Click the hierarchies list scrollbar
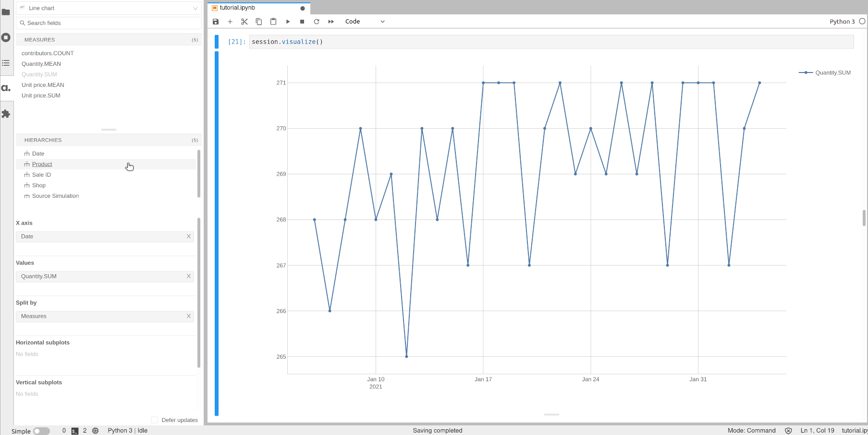The height and width of the screenshot is (435, 868). click(x=199, y=174)
